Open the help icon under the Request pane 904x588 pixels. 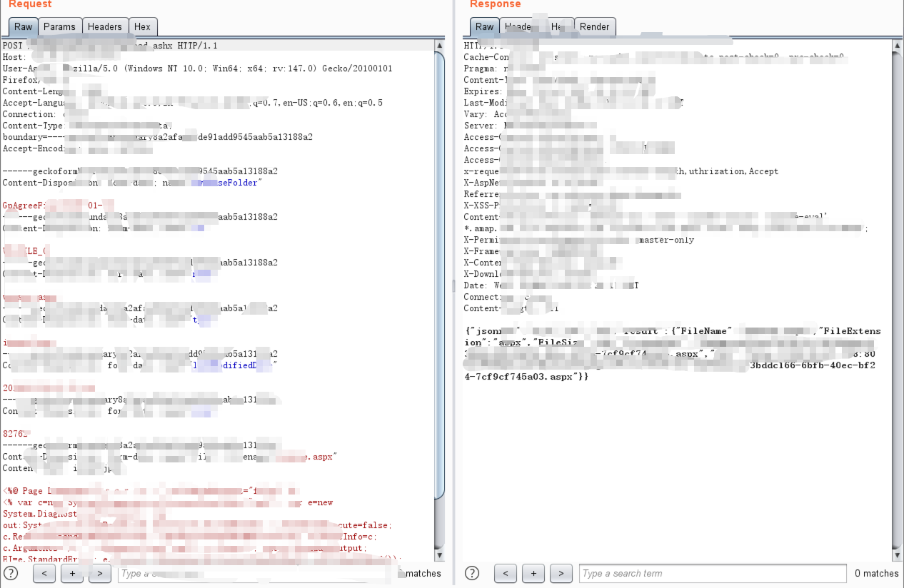click(11, 573)
